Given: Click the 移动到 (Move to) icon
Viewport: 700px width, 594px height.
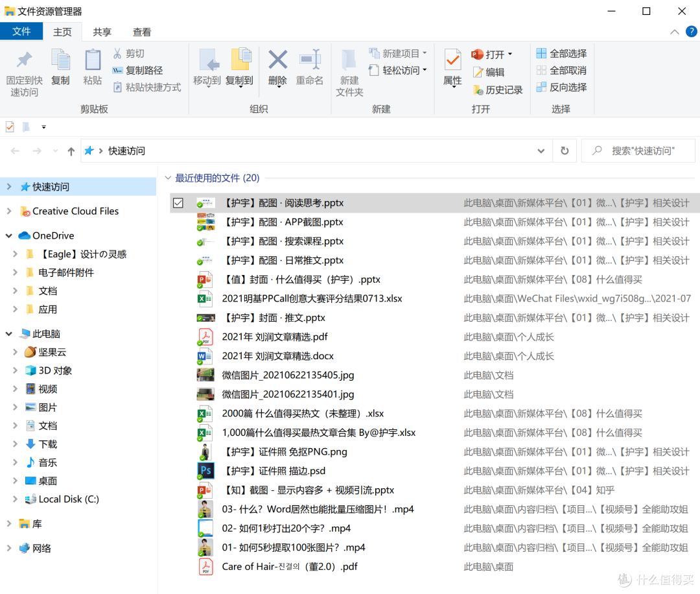Looking at the screenshot, I should (208, 68).
